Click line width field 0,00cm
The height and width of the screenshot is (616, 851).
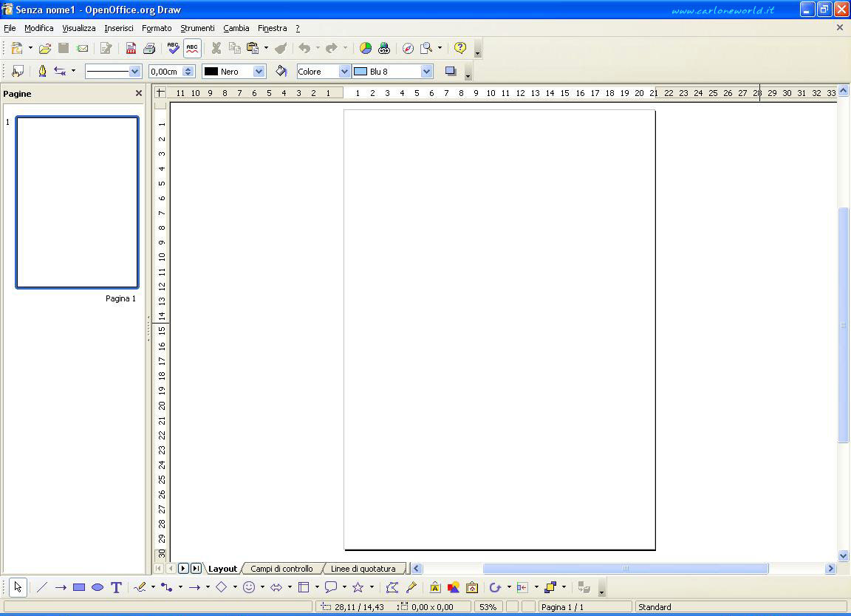tap(166, 71)
